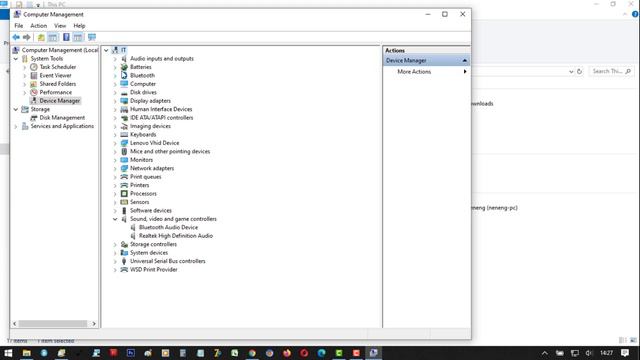640x360 pixels.
Task: Click the Universal Serial Bus controllers icon
Action: [x=124, y=261]
